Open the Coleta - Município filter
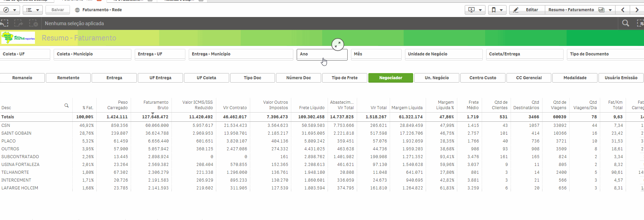 pos(92,54)
